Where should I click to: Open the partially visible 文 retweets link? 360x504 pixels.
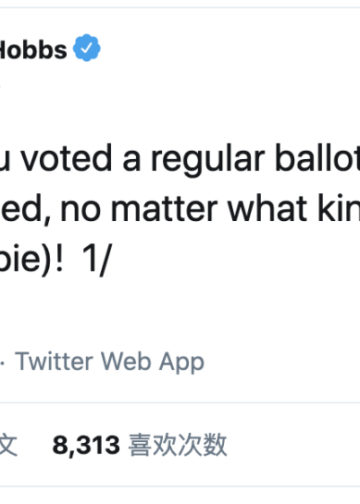[x=8, y=445]
